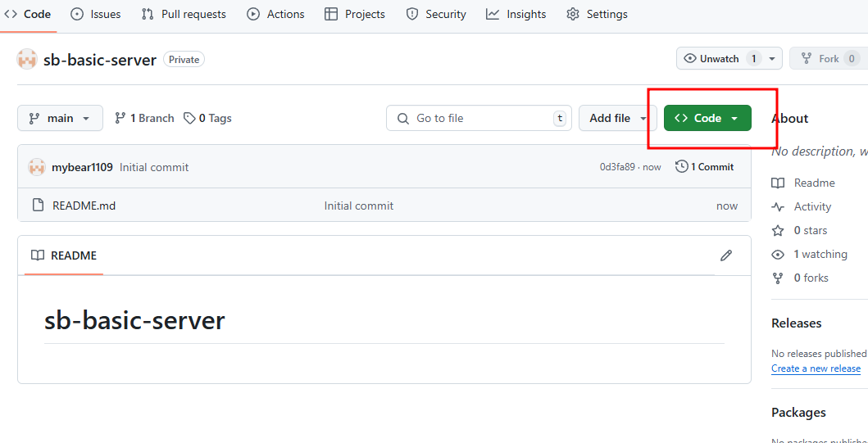Open the Activity link in About
868x443 pixels.
(x=802, y=207)
